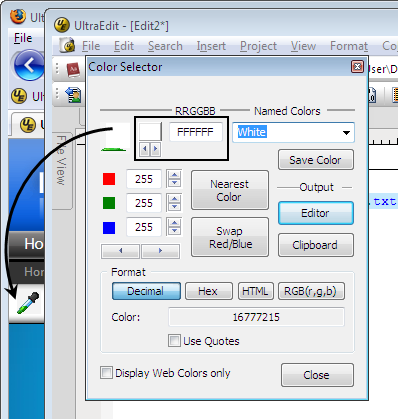Click the blue back arrow button

coord(29,65)
